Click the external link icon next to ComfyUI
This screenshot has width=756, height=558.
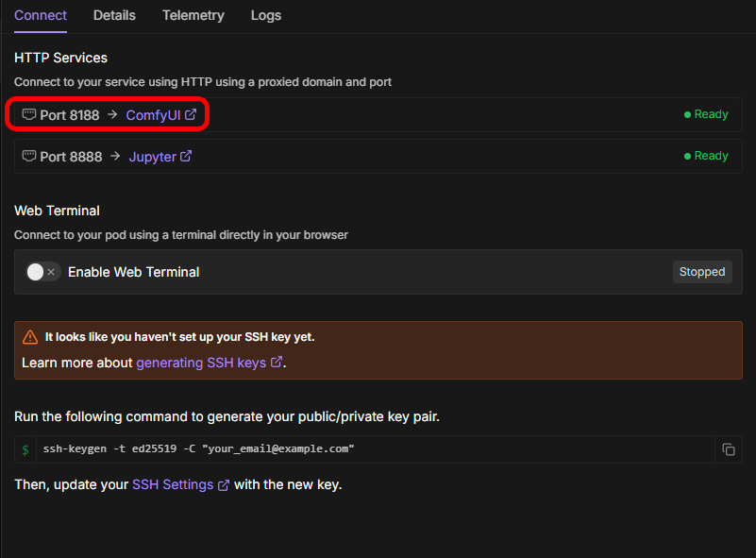[x=191, y=114]
